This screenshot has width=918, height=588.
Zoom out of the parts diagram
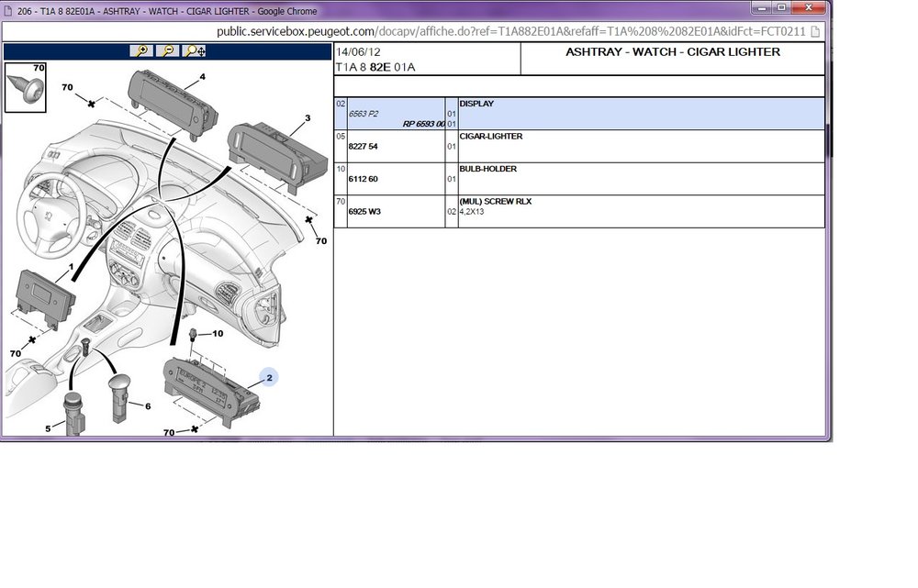pos(167,50)
